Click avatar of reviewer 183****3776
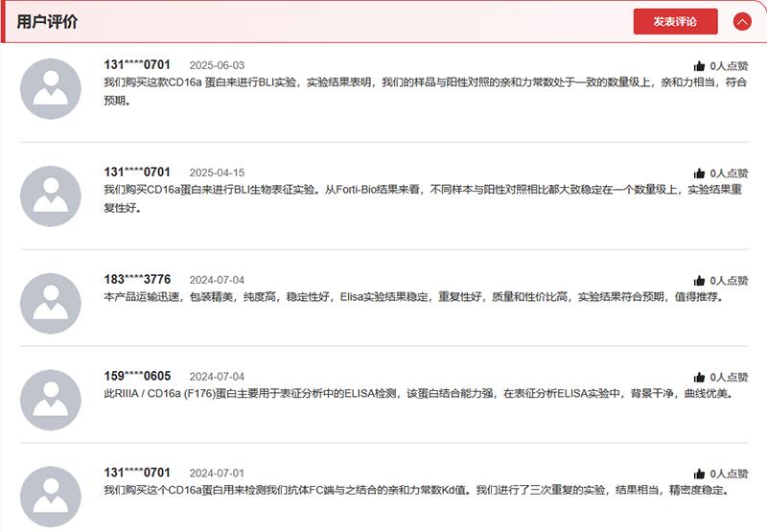Viewport: 767px width, 532px height. pyautogui.click(x=51, y=303)
